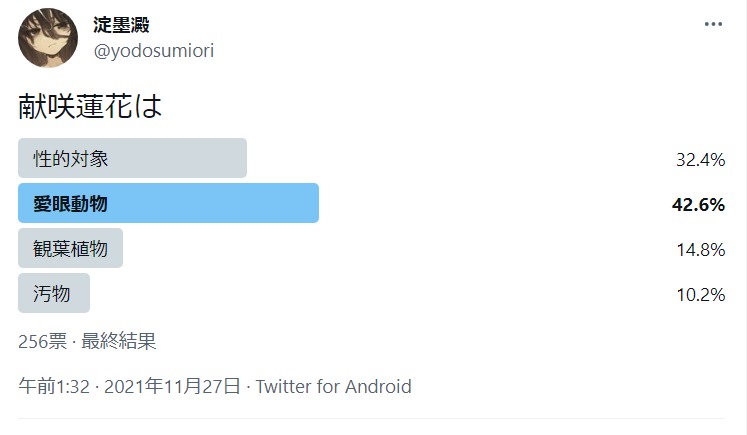This screenshot has height=435, width=747.
Task: Click the 256票 vote count
Action: [x=43, y=342]
